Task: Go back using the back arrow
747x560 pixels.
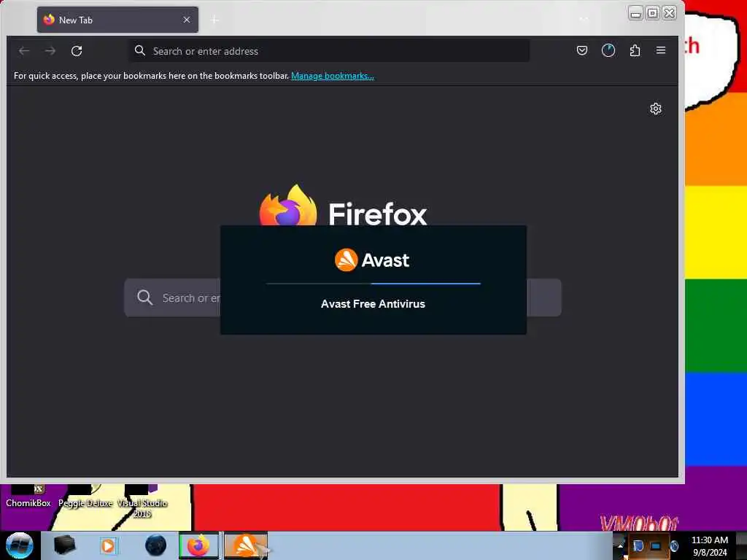Action: tap(24, 51)
